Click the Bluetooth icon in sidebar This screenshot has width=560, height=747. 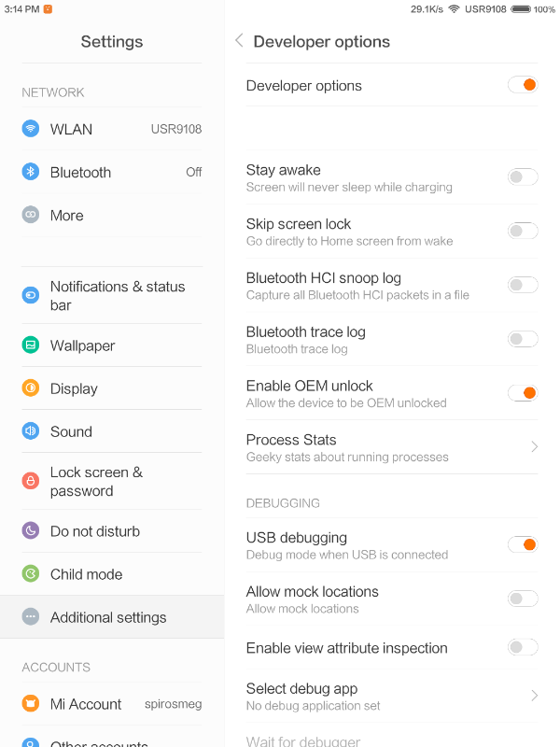[31, 172]
